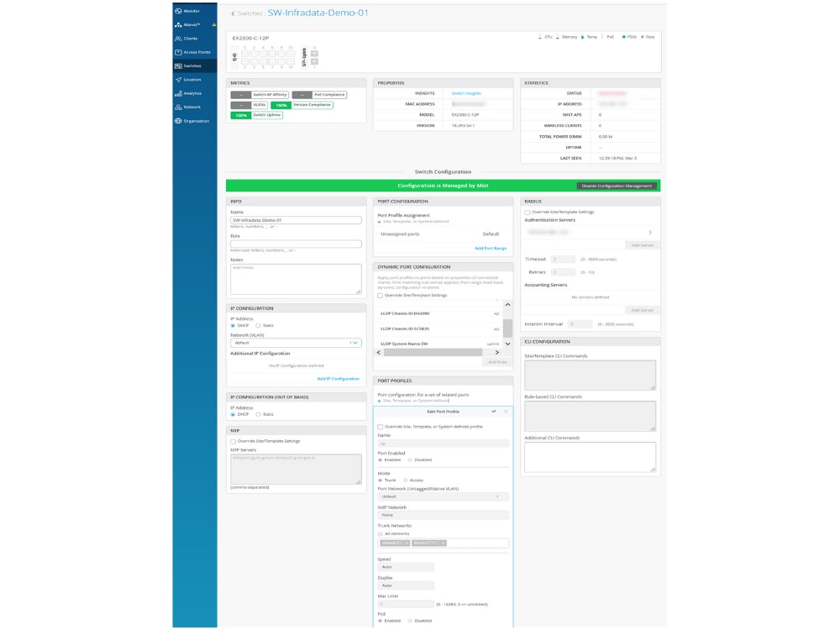Click Disable Configuration Management button
Screen dimensions: 840x630
[617, 186]
